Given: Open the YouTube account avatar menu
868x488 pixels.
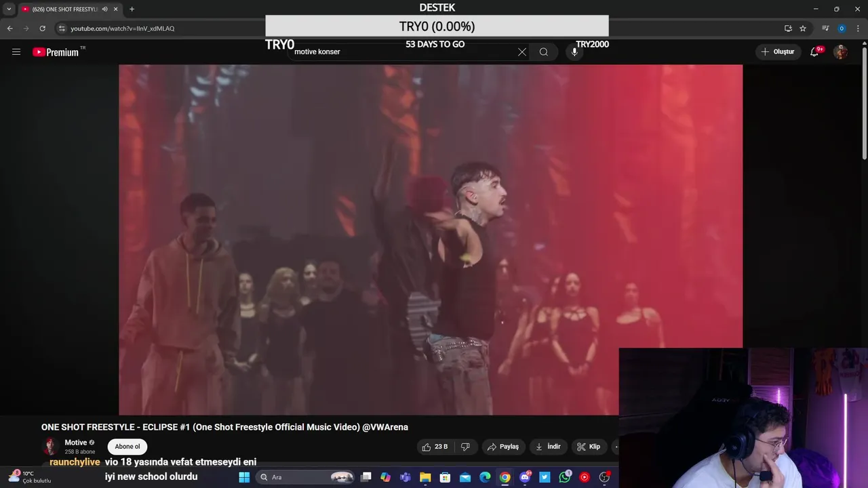Looking at the screenshot, I should pos(840,52).
